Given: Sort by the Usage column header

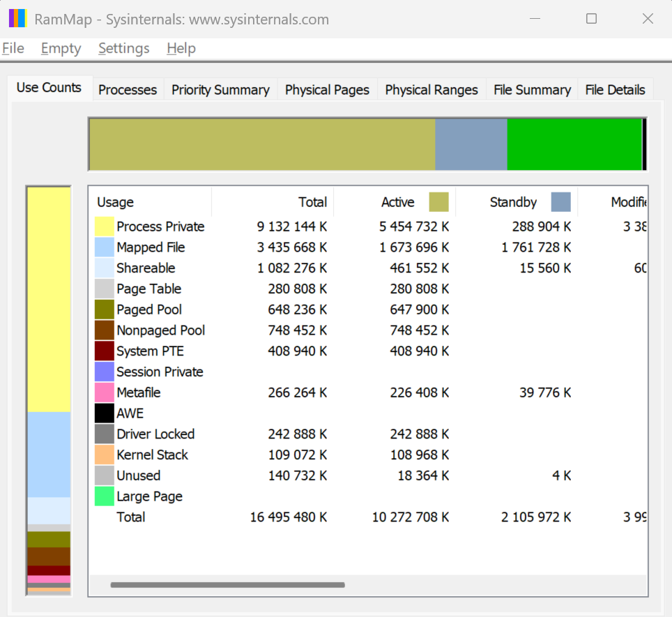Looking at the screenshot, I should (x=150, y=201).
